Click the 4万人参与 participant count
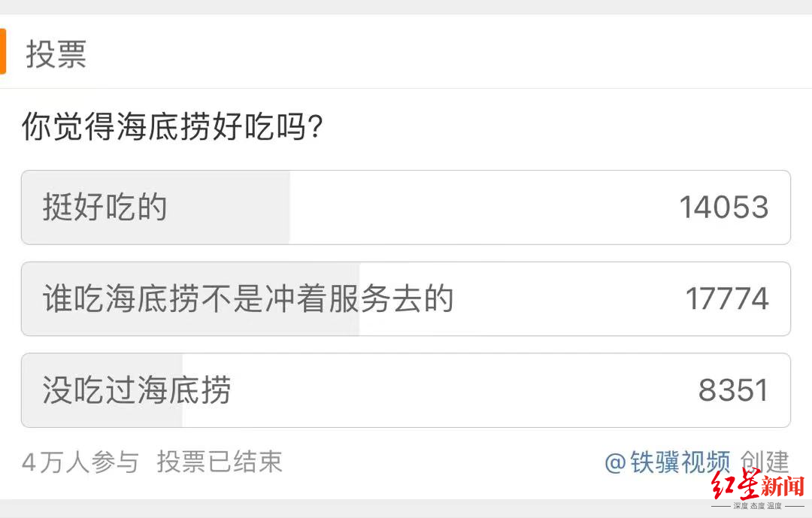 click(80, 462)
